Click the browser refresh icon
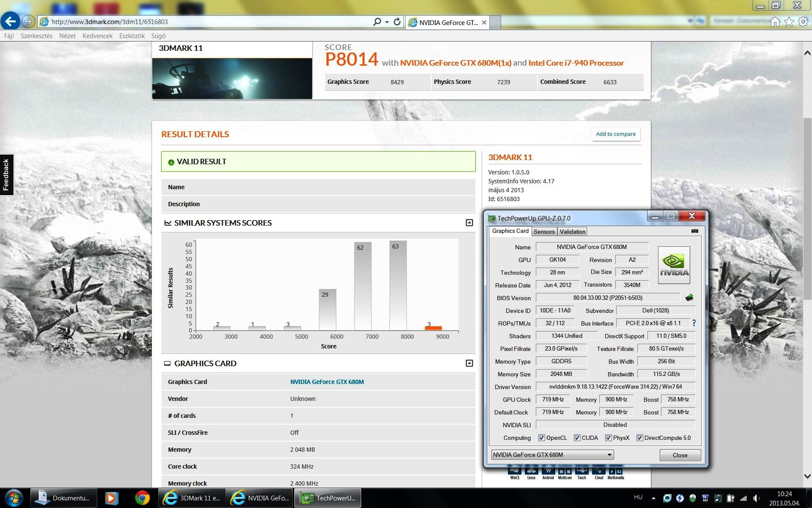 pyautogui.click(x=397, y=22)
